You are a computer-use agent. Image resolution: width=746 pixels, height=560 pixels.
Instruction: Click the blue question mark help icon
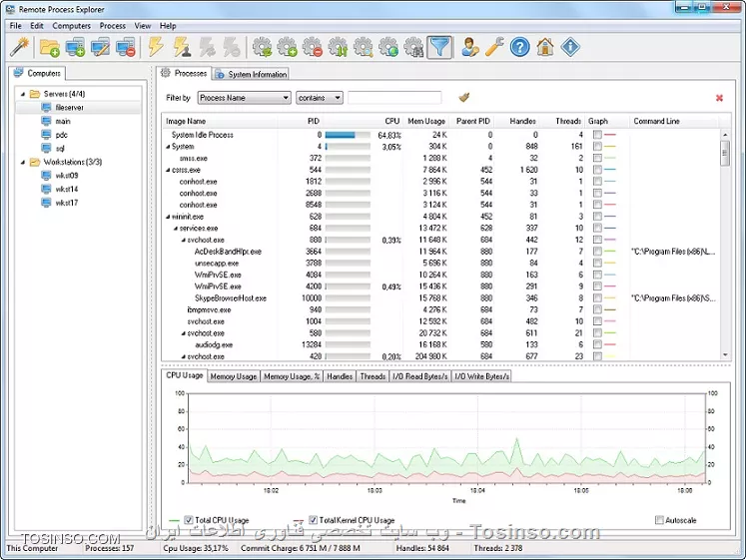[x=520, y=47]
